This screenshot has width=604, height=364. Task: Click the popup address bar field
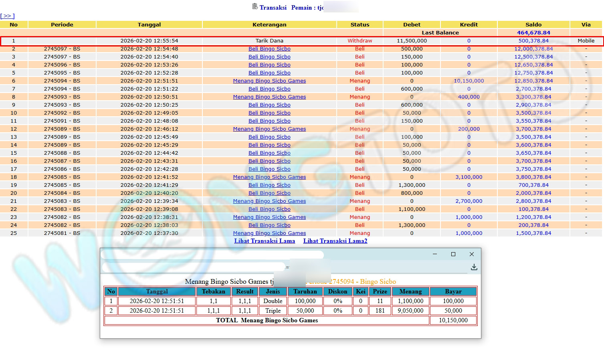click(x=193, y=267)
